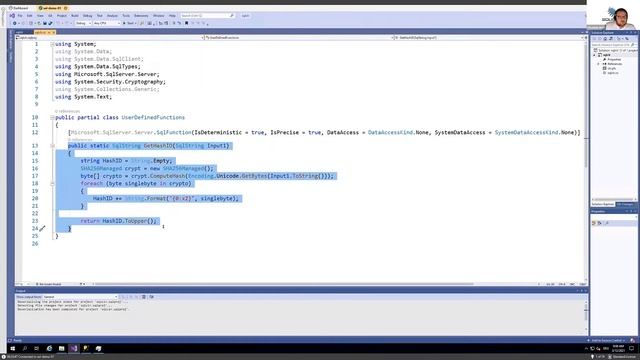The image size is (640, 360).
Task: Open the Debug configuration dropdown
Action: 83,23
